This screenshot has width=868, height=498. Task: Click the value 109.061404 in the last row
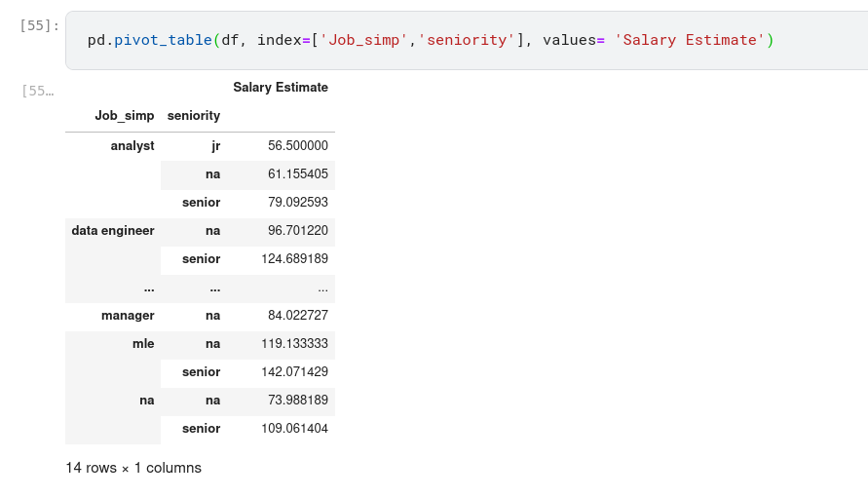point(294,429)
